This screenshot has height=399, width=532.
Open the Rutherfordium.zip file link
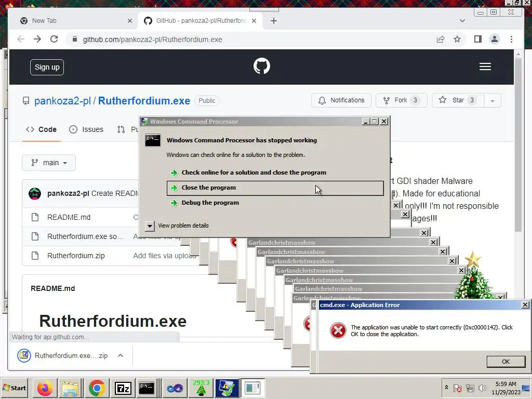[76, 256]
